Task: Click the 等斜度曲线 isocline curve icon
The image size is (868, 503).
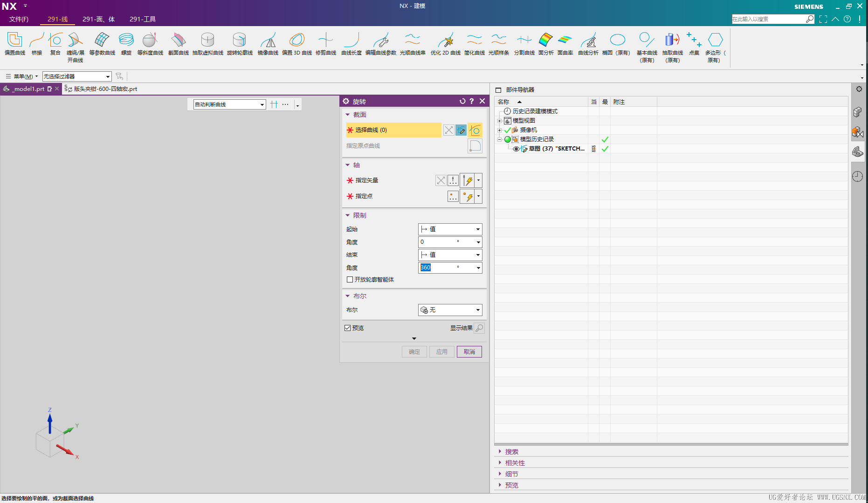Action: tap(150, 44)
